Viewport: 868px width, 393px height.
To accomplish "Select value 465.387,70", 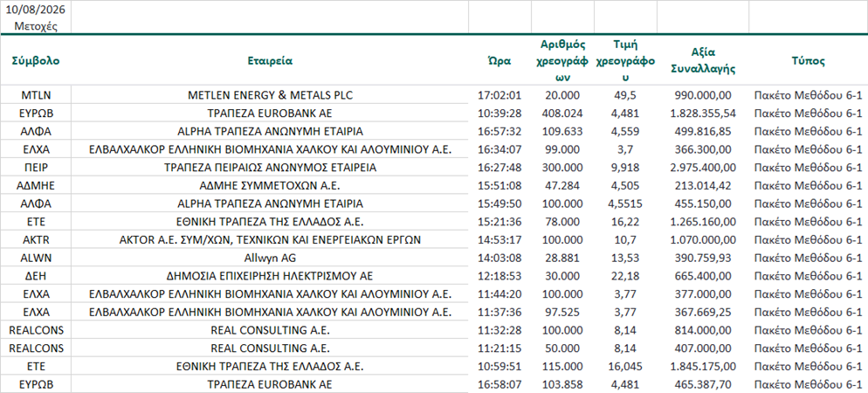I will [x=703, y=383].
